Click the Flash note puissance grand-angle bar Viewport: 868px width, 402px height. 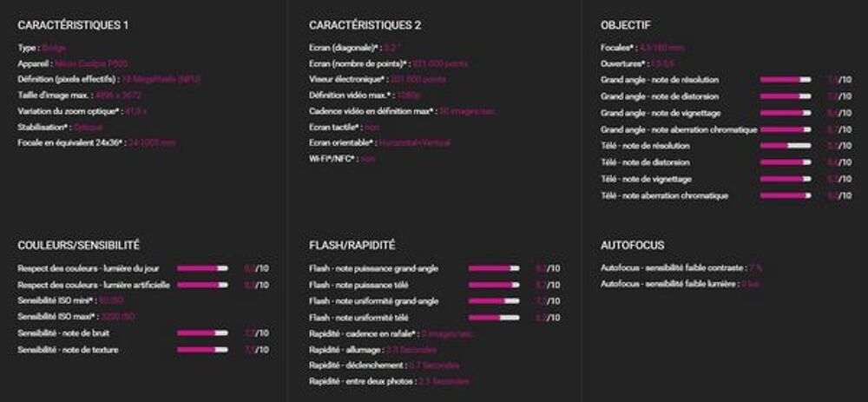click(x=494, y=268)
